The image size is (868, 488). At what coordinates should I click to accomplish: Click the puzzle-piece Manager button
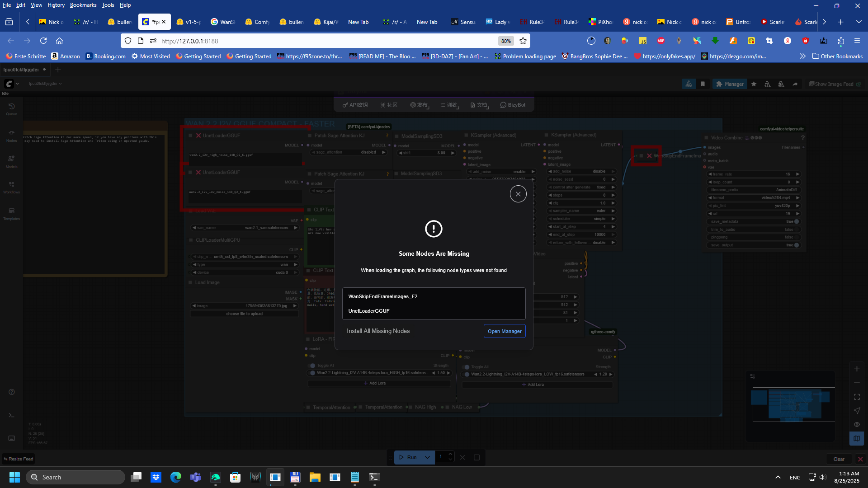pyautogui.click(x=730, y=84)
